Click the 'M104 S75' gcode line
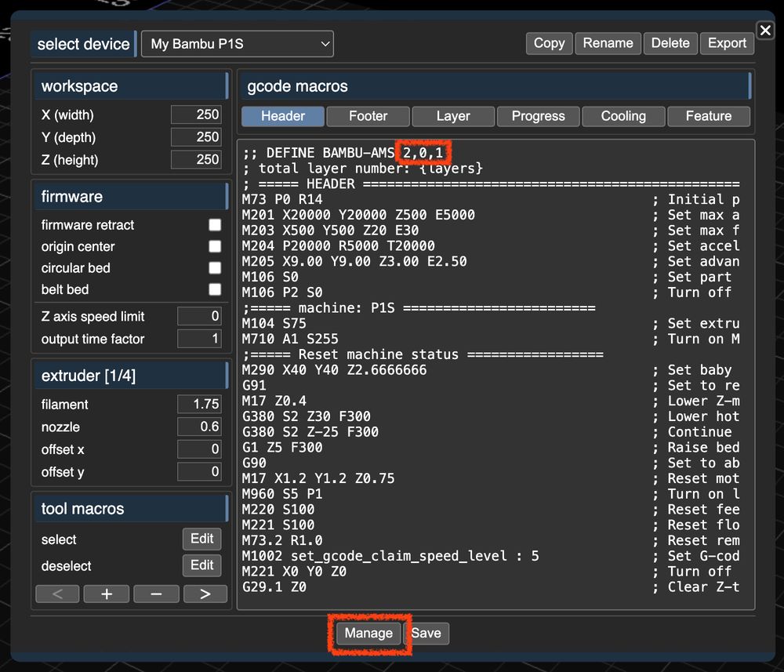Screen dimensions: 784x672 (x=274, y=324)
